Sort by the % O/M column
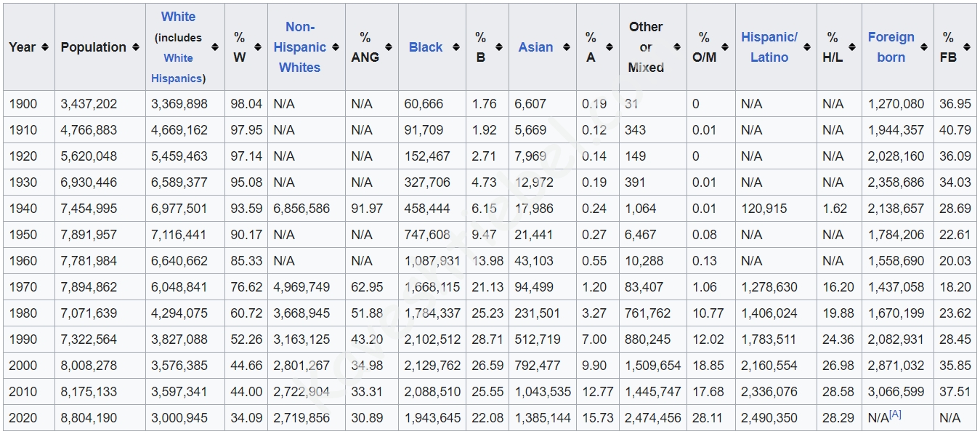This screenshot has width=980, height=434. point(726,47)
